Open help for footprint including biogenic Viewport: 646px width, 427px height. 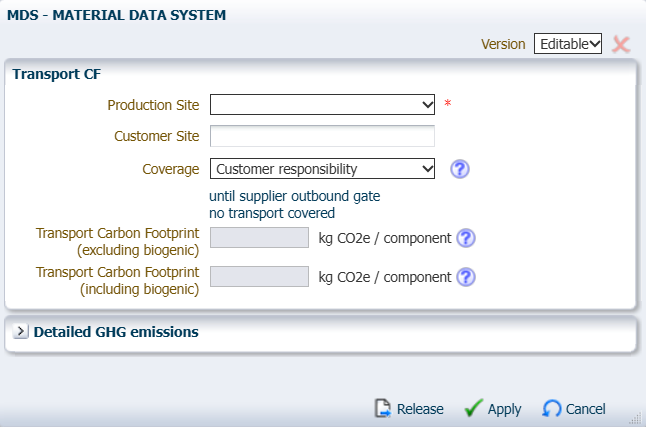(465, 277)
